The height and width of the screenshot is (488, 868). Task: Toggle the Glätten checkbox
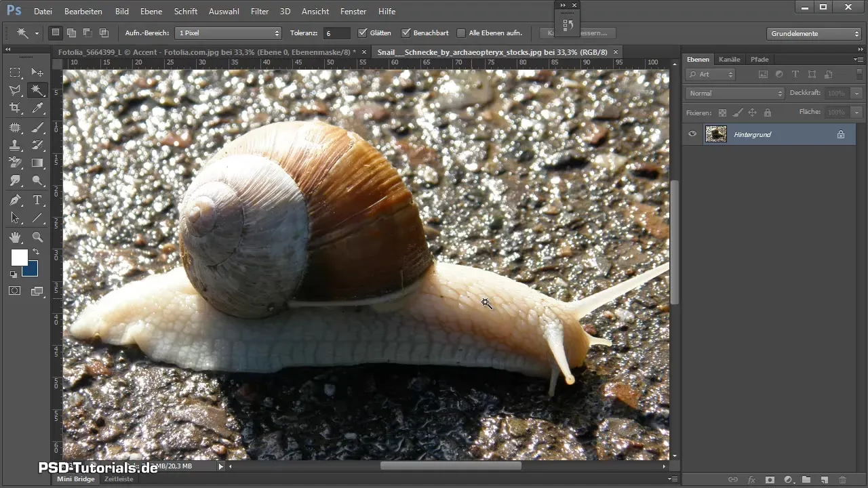(x=363, y=33)
